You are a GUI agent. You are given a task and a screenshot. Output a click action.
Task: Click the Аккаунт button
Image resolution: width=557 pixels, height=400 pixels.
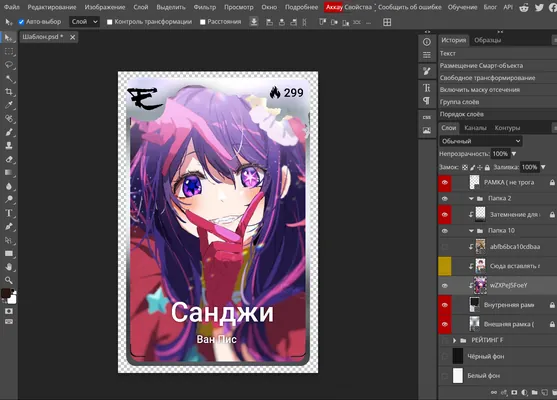coord(334,7)
